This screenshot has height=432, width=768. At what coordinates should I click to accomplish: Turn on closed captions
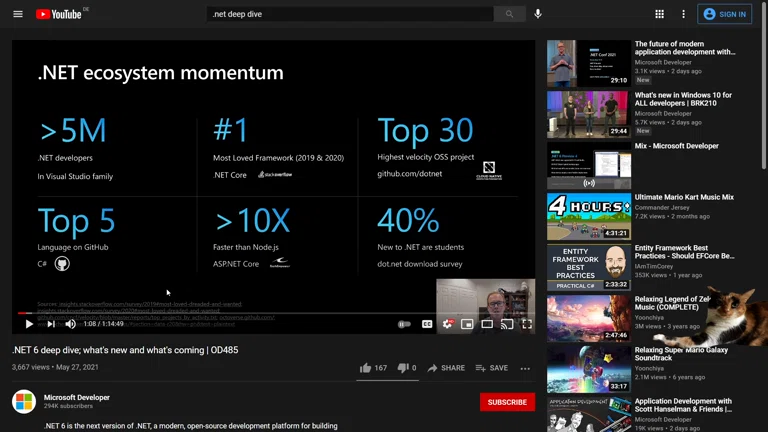pos(427,324)
